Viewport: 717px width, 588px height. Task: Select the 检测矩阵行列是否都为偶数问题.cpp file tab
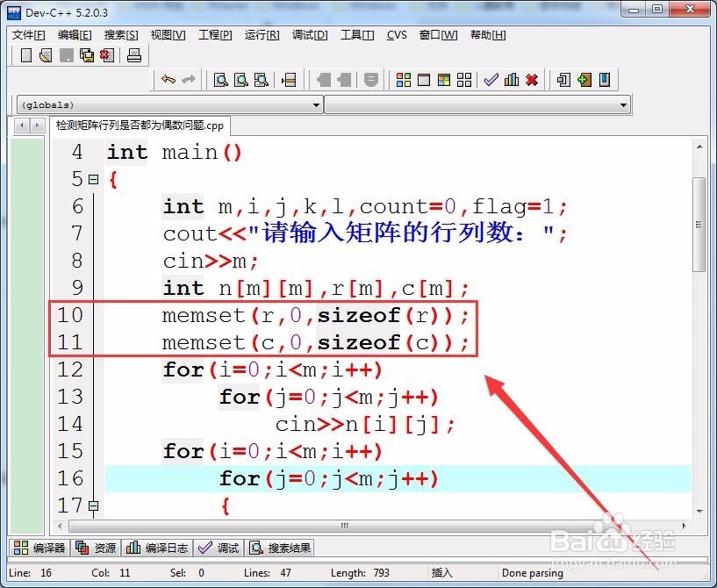tap(140, 125)
